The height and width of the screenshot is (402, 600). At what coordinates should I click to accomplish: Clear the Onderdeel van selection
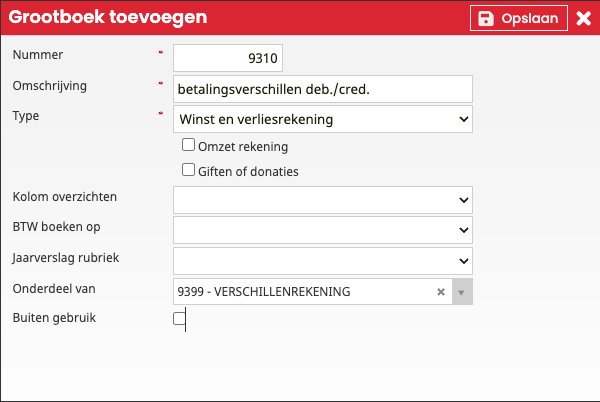pyautogui.click(x=441, y=292)
